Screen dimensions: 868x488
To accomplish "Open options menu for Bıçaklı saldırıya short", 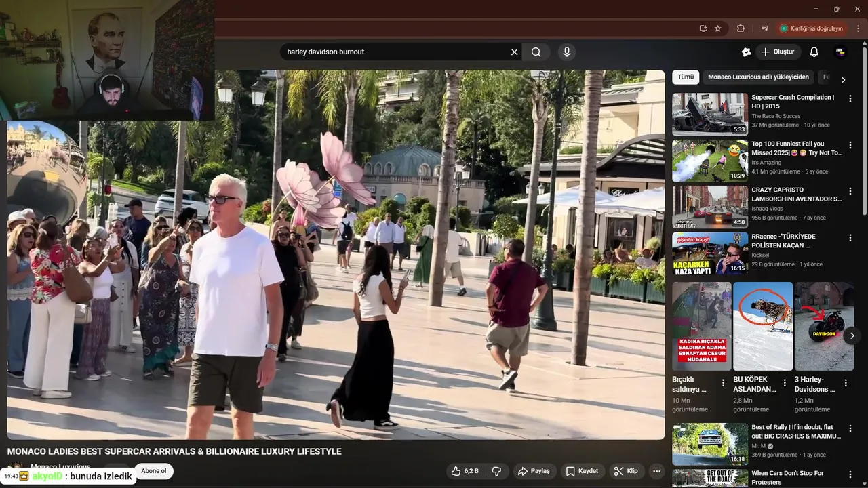I will (723, 383).
